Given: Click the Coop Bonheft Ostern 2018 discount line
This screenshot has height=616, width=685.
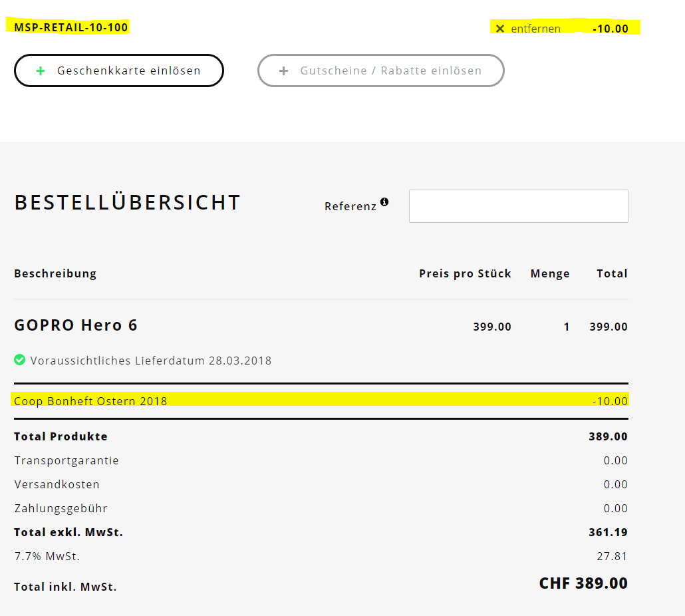Looking at the screenshot, I should [x=91, y=400].
